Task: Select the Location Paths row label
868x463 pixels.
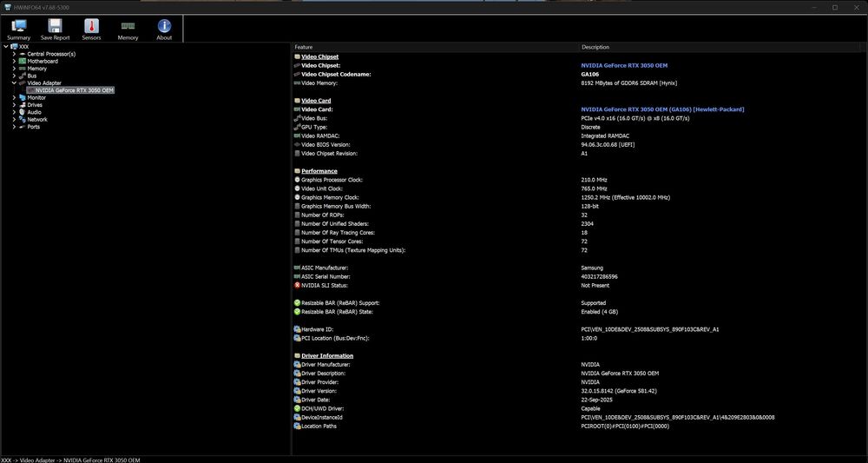Action: 319,427
